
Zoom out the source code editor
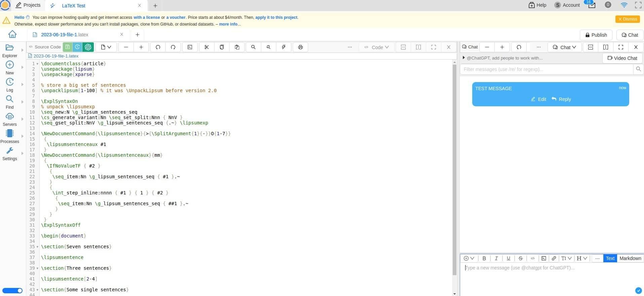point(126,47)
